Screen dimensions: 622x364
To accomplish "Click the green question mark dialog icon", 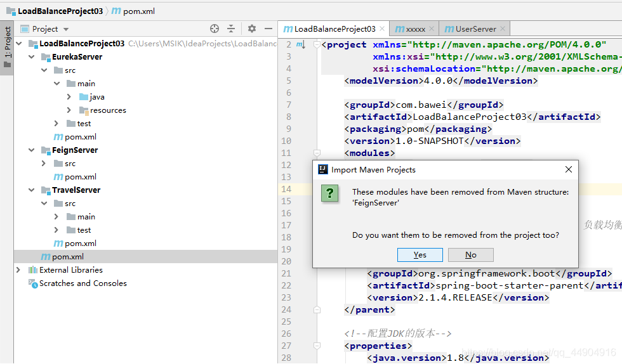I will click(329, 193).
